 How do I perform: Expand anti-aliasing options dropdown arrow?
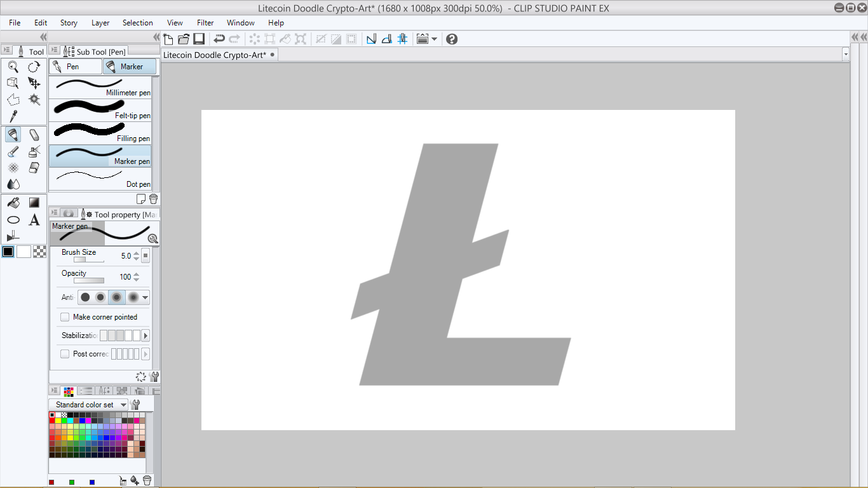146,297
